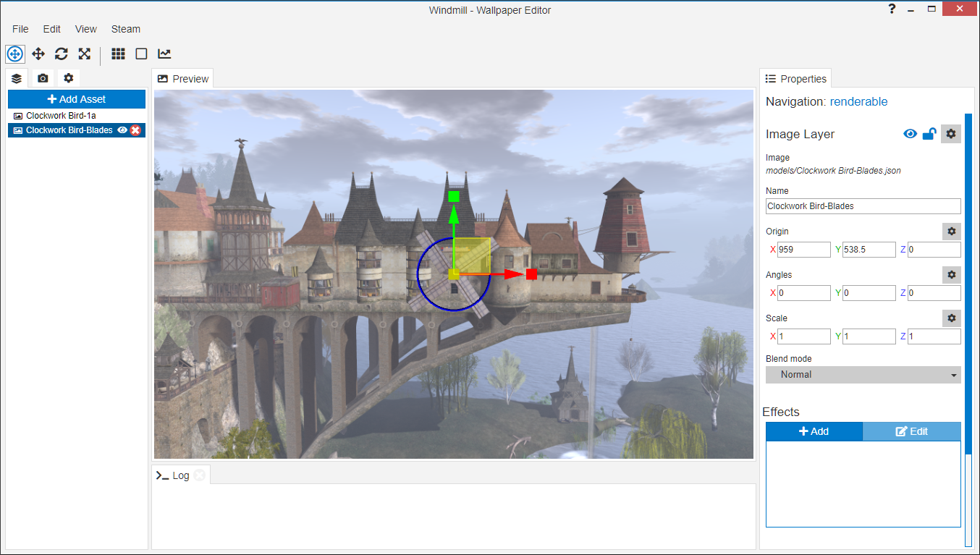980x555 pixels.
Task: Click the Scale Z field
Action: (x=934, y=336)
